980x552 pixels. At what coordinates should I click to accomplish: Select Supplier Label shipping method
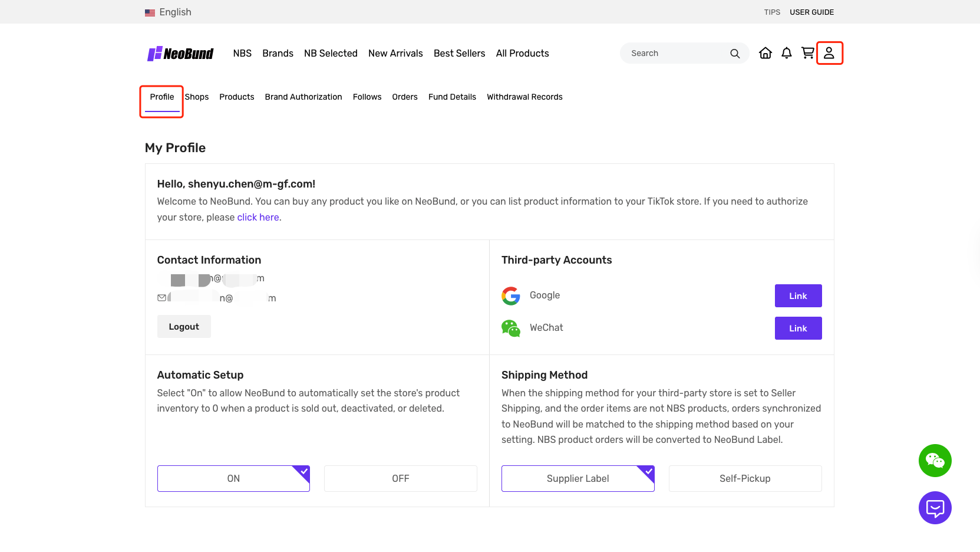click(578, 478)
